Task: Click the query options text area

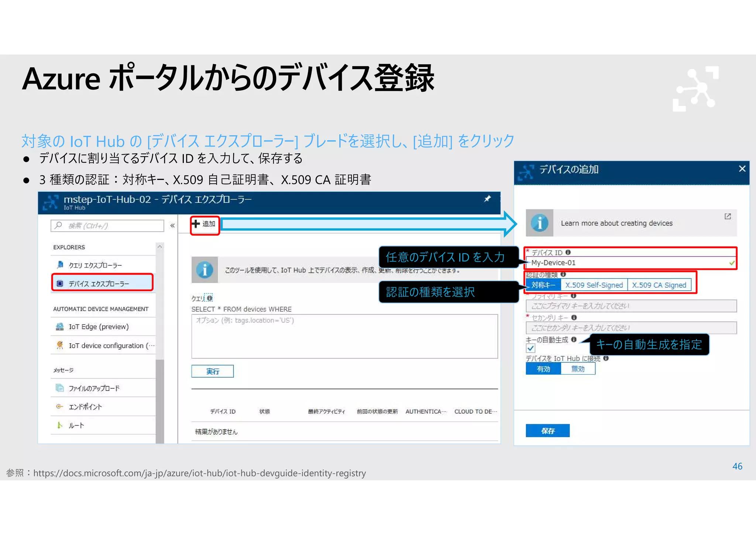Action: (344, 336)
